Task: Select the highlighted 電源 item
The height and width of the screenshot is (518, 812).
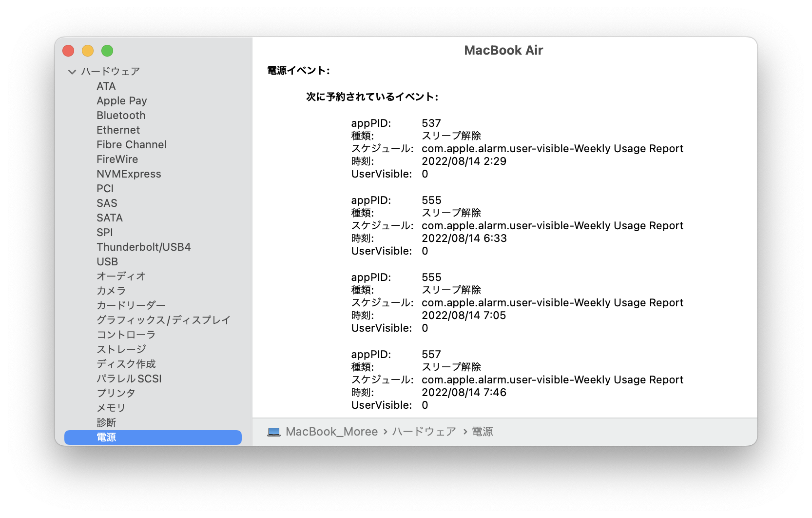Action: (153, 438)
